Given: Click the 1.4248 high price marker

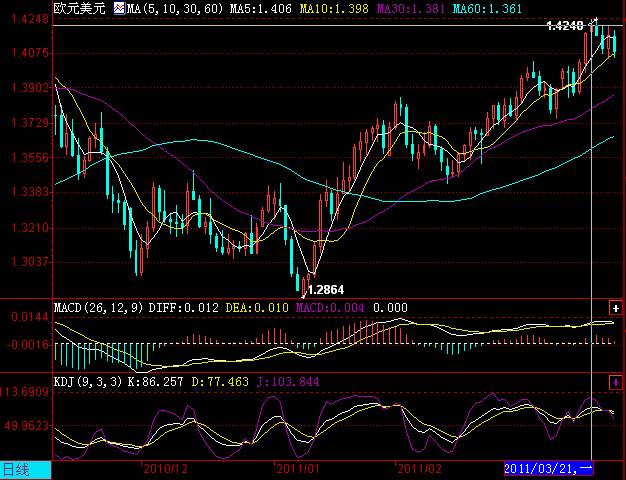Looking at the screenshot, I should click(565, 26).
